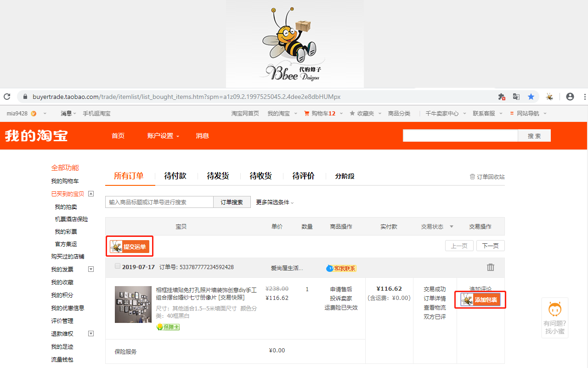Click the 淘宝网首页 link

(x=245, y=113)
